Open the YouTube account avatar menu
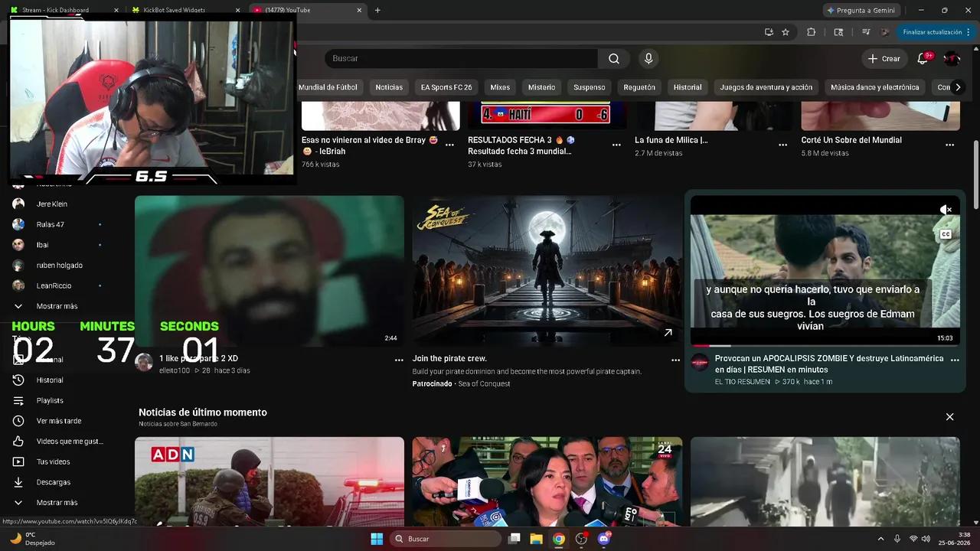 click(x=952, y=59)
